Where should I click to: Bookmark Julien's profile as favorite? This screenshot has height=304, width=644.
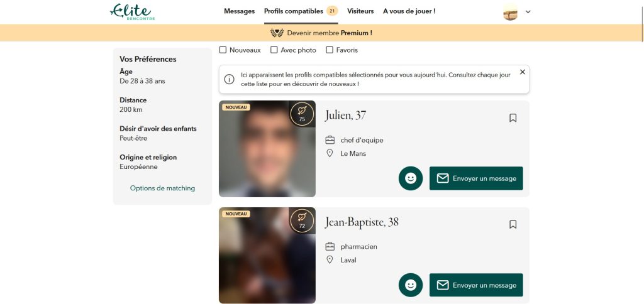513,117
